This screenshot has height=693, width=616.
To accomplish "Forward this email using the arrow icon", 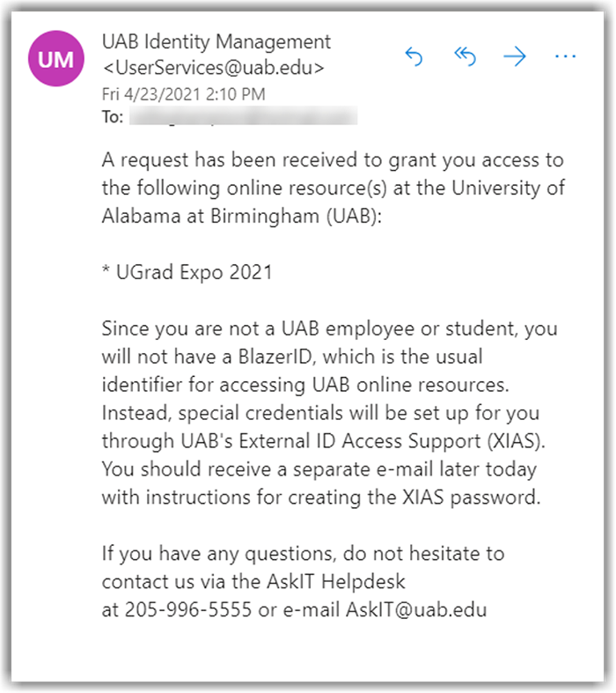I will click(x=515, y=57).
